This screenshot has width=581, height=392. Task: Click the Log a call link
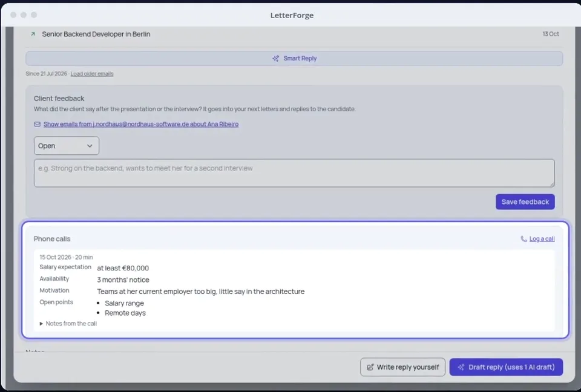click(x=542, y=239)
